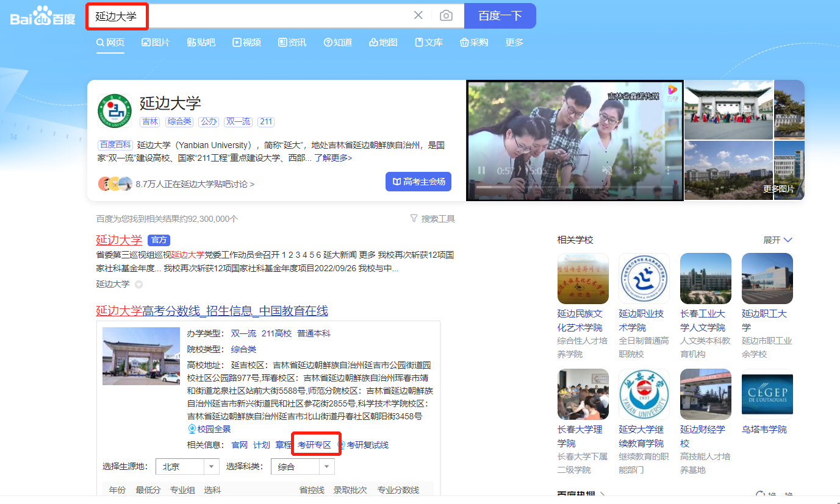Open the 延边大学 官方 result title
Image resolution: width=840 pixels, height=504 pixels.
point(119,240)
